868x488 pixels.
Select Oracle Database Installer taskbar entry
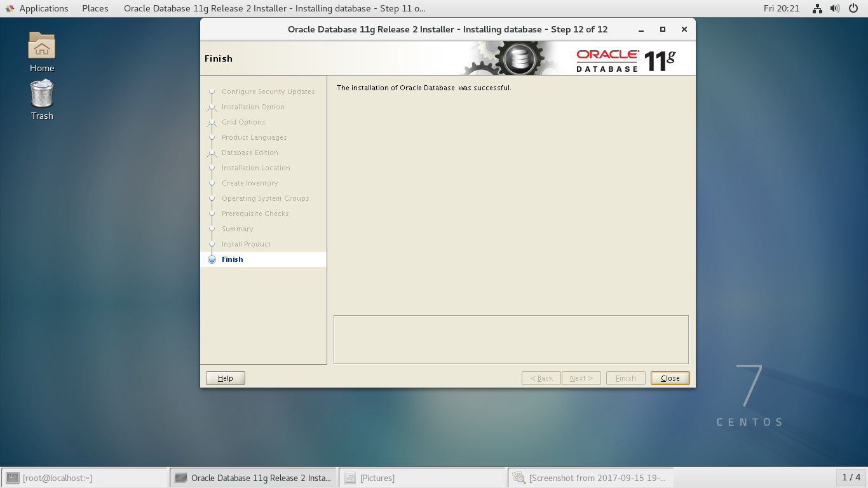[254, 478]
